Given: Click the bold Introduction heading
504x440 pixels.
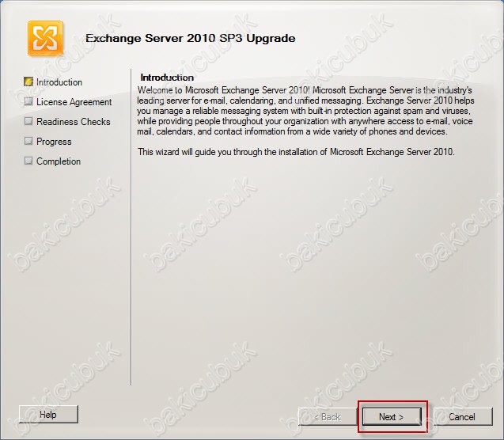Looking at the screenshot, I should (x=167, y=78).
